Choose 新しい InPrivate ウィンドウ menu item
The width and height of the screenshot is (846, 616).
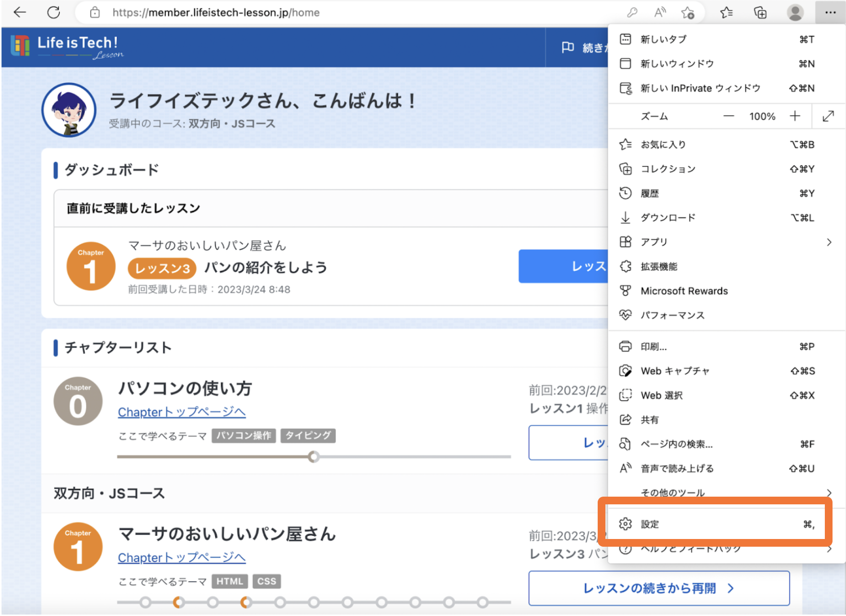point(700,88)
